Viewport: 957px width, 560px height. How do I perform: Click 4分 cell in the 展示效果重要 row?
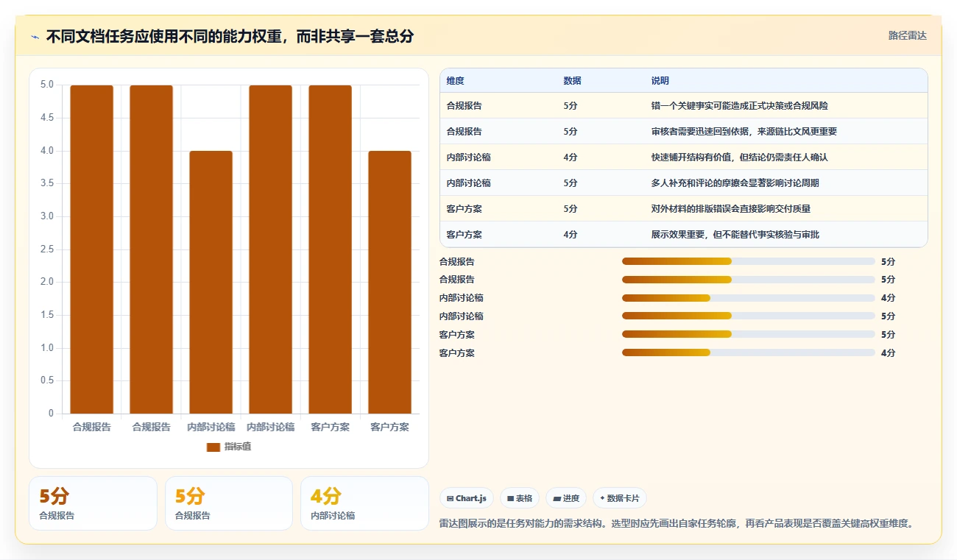click(x=571, y=235)
